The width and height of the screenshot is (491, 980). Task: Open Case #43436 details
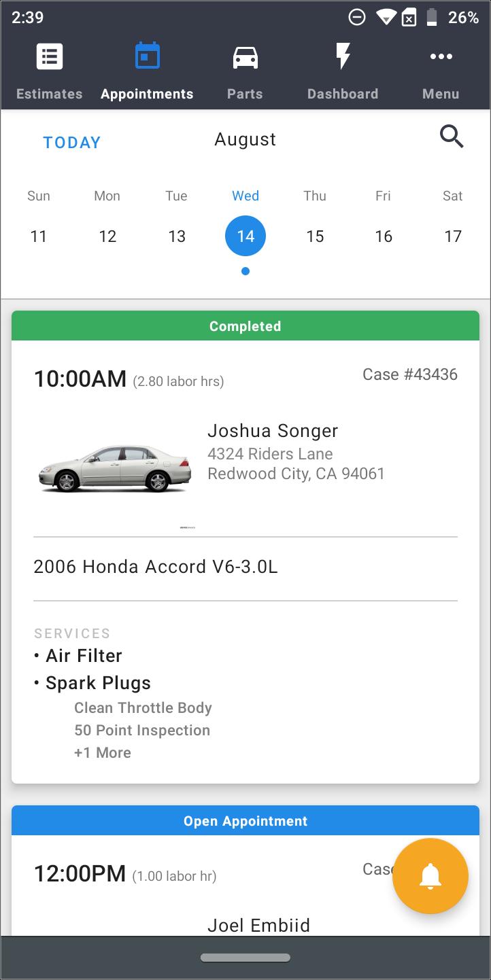point(409,374)
